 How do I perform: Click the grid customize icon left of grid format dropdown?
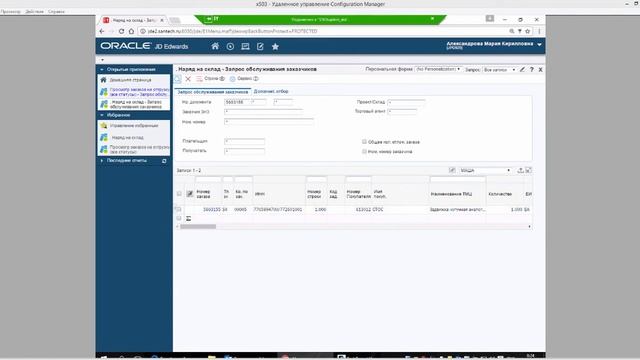tap(452, 170)
